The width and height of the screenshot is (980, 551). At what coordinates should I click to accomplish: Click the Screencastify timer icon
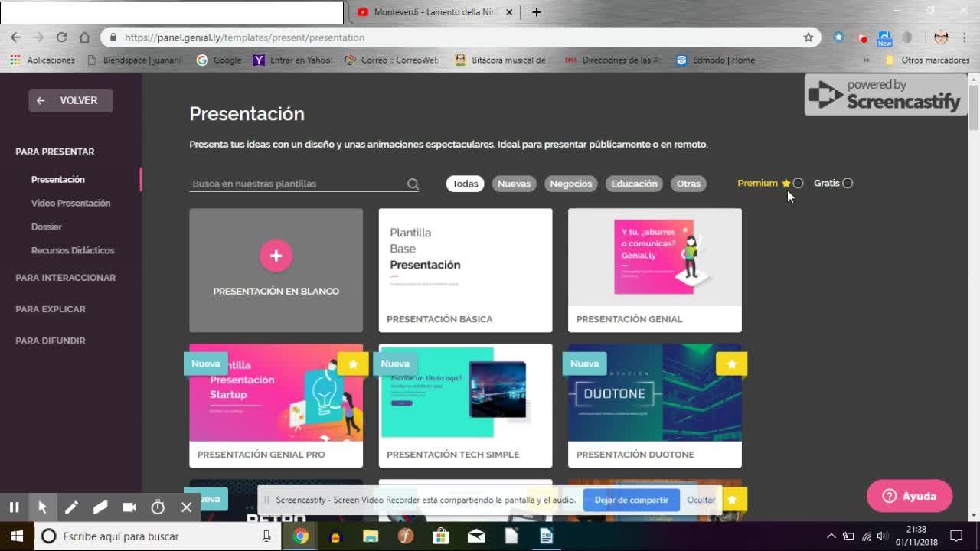(158, 507)
